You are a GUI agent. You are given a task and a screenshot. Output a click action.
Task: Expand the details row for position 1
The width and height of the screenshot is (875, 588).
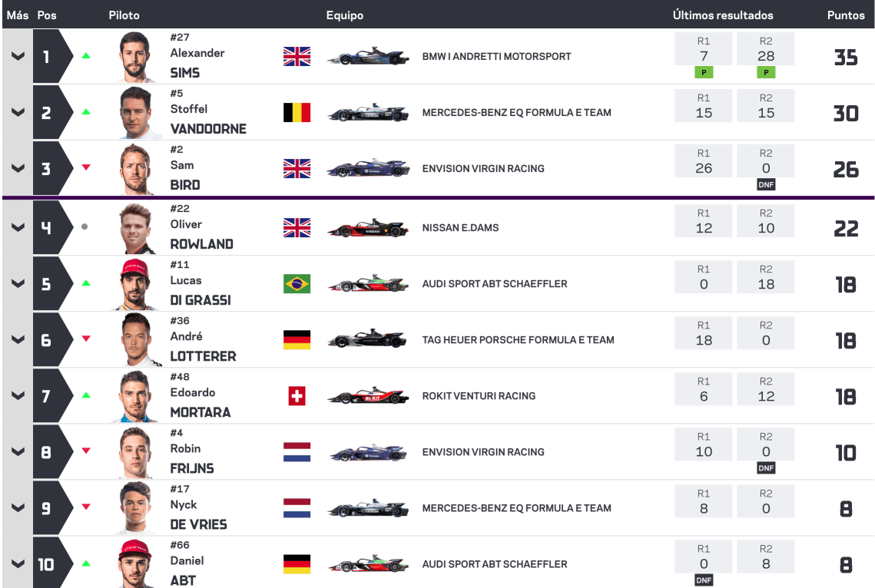[18, 56]
